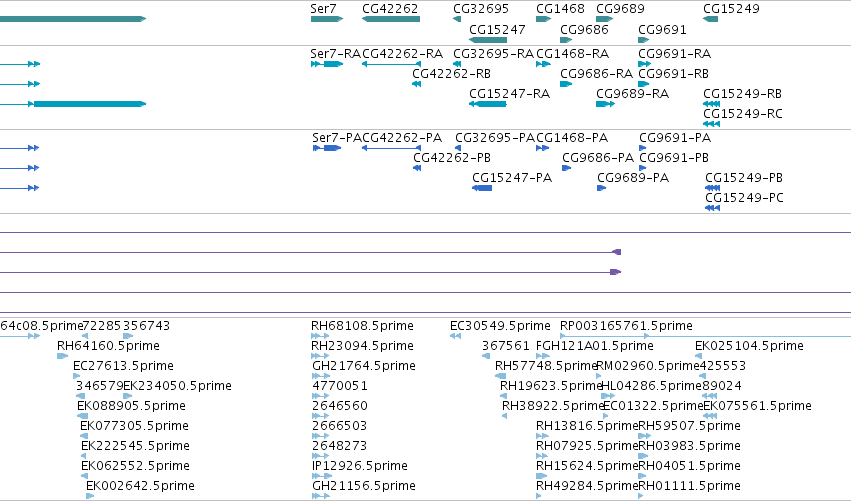The width and height of the screenshot is (851, 501).
Task: Select protein CG15247-PA
Action: (x=512, y=178)
